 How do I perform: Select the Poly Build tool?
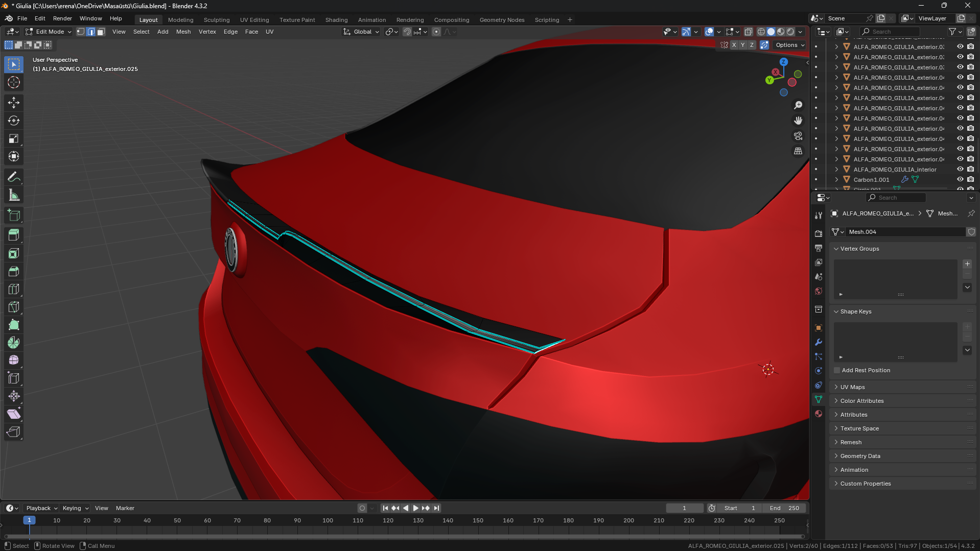coord(14,325)
